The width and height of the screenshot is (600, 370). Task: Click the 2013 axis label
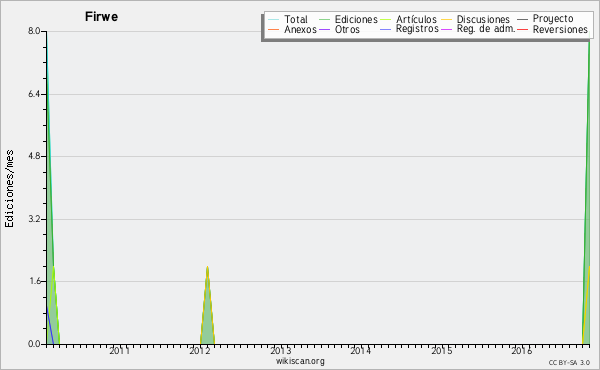pos(280,350)
